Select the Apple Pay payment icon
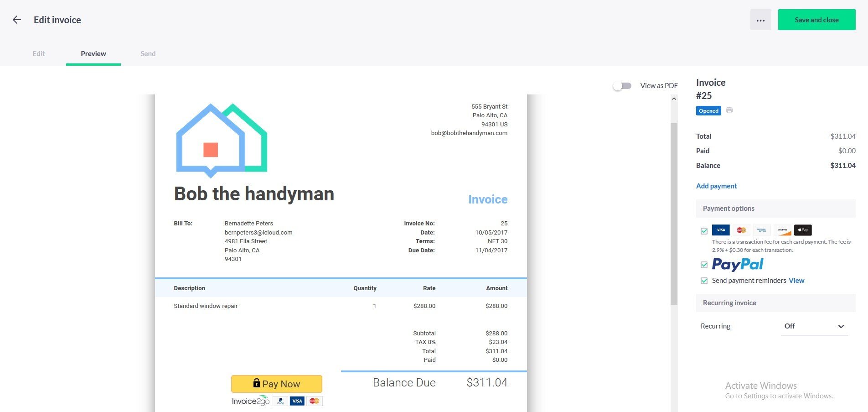868x412 pixels. 802,230
